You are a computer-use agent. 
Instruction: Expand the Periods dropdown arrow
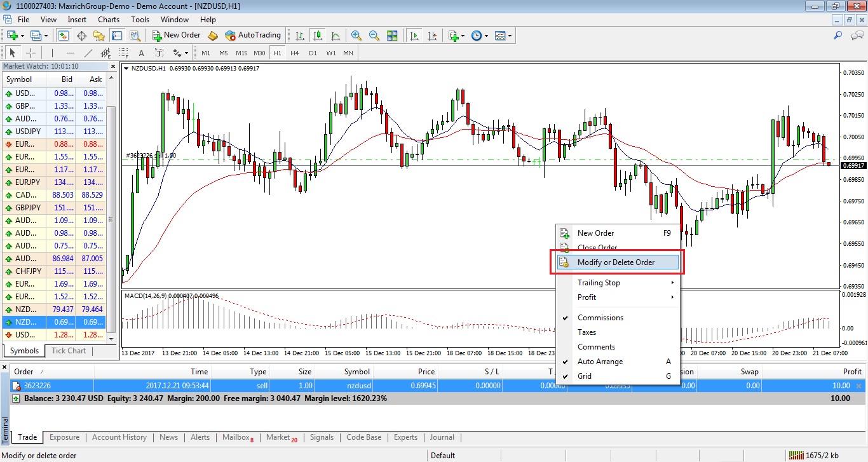point(487,36)
